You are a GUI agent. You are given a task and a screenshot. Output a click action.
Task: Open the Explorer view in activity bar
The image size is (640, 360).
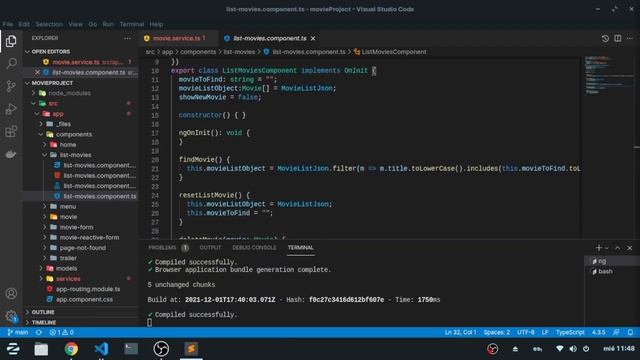point(11,41)
